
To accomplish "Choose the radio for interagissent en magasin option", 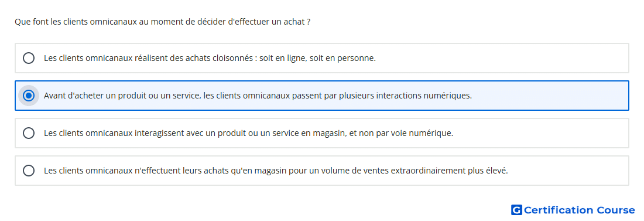I will click(x=29, y=133).
